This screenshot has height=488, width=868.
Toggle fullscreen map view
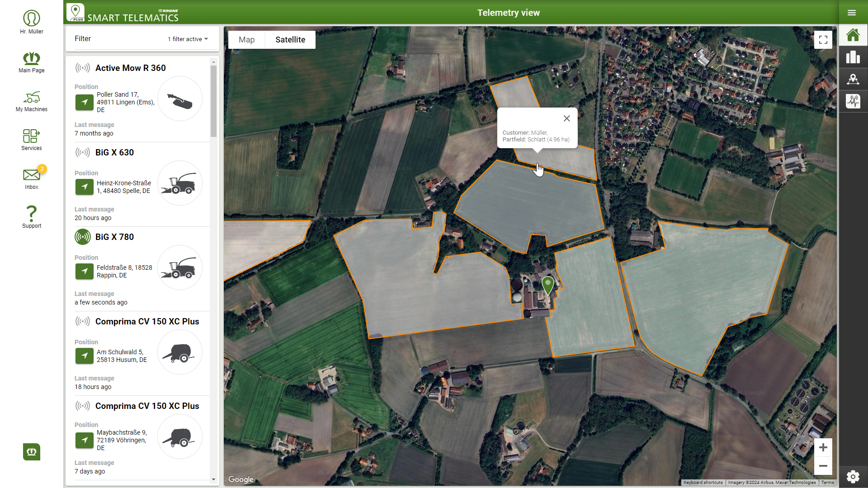(x=823, y=40)
